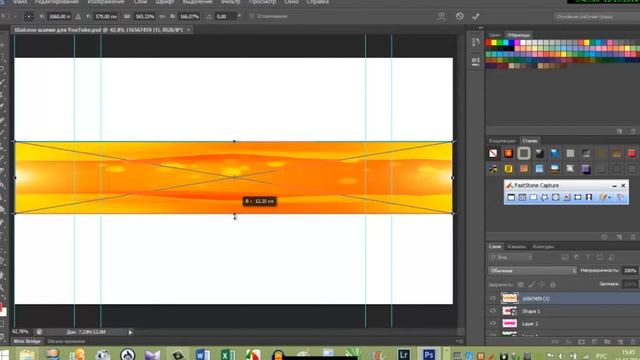Viewport: 640px width, 360px height.
Task: Click FastStone capture scrolling window icon
Action: coord(567,197)
